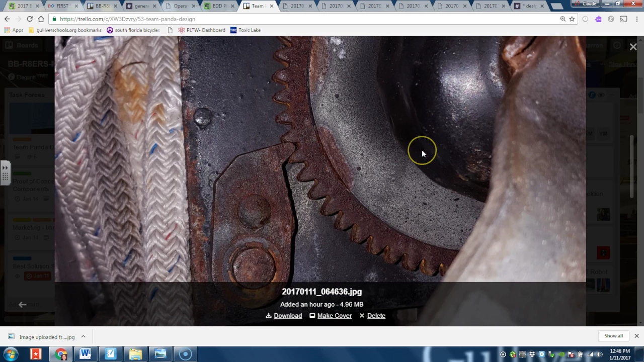Open red bookmark app in taskbar
The width and height of the screenshot is (644, 362).
click(36, 354)
